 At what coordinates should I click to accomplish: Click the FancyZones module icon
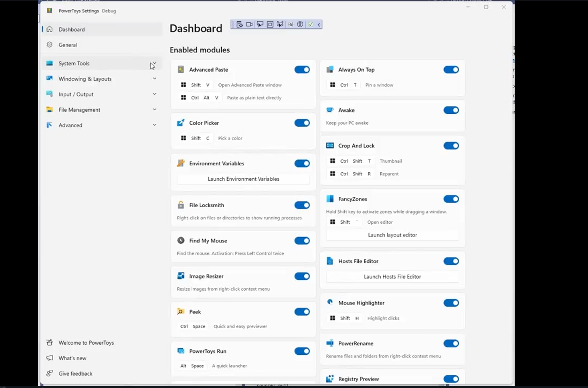[x=330, y=199]
